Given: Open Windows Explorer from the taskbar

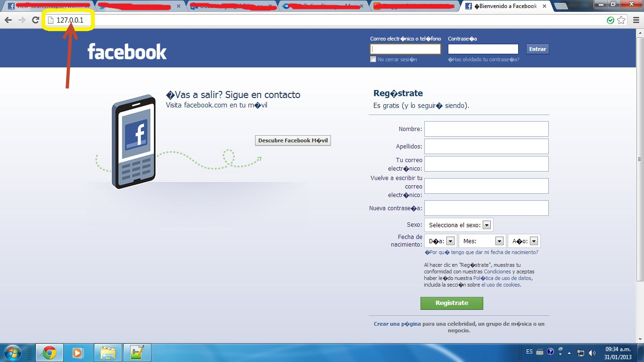Looking at the screenshot, I should pyautogui.click(x=108, y=353).
